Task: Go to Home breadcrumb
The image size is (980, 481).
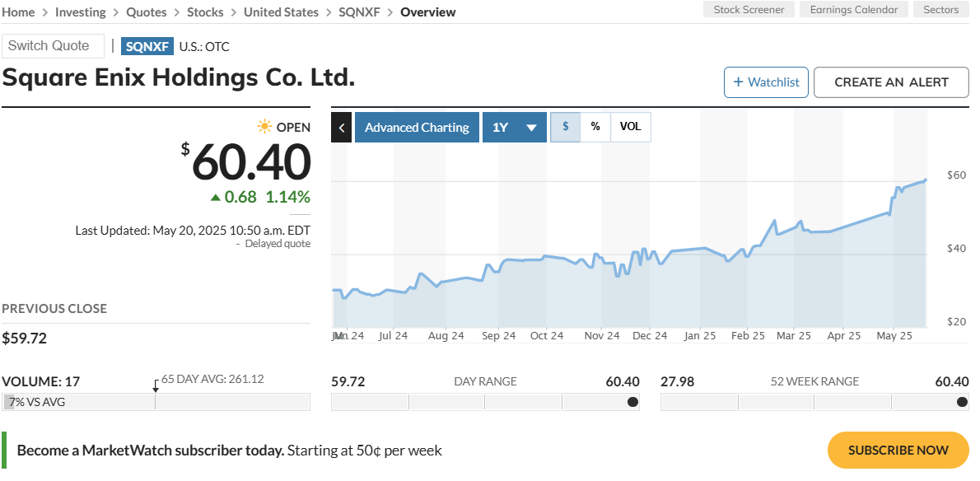Action: (x=18, y=12)
